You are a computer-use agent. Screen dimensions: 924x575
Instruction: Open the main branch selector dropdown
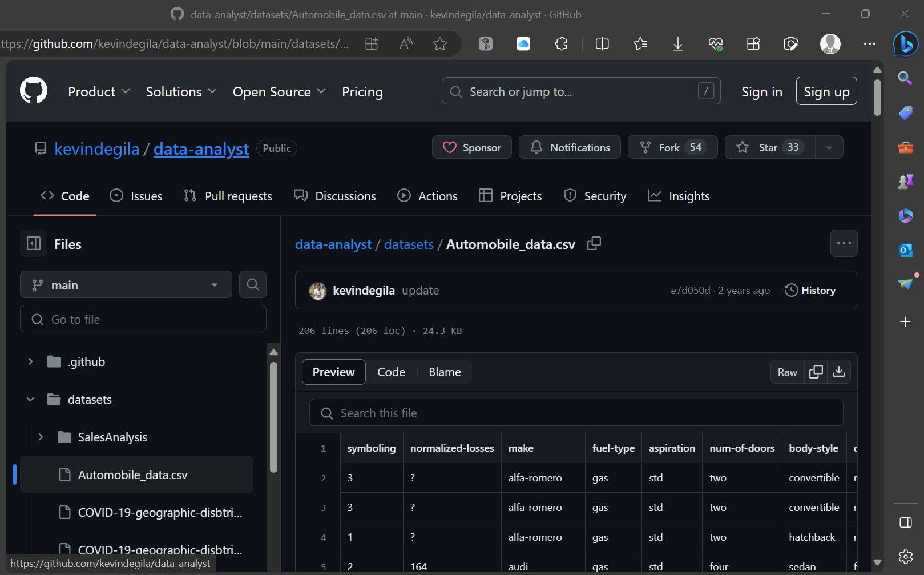126,284
